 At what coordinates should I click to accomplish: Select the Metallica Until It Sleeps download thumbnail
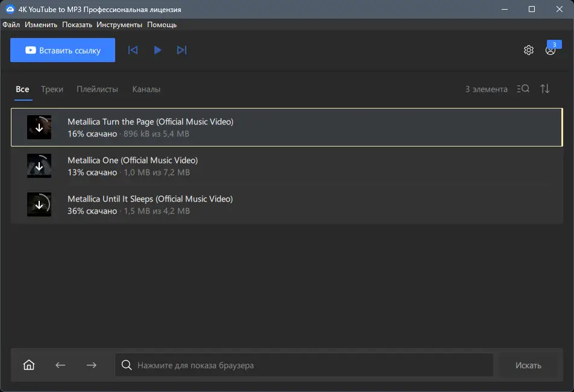tap(39, 204)
